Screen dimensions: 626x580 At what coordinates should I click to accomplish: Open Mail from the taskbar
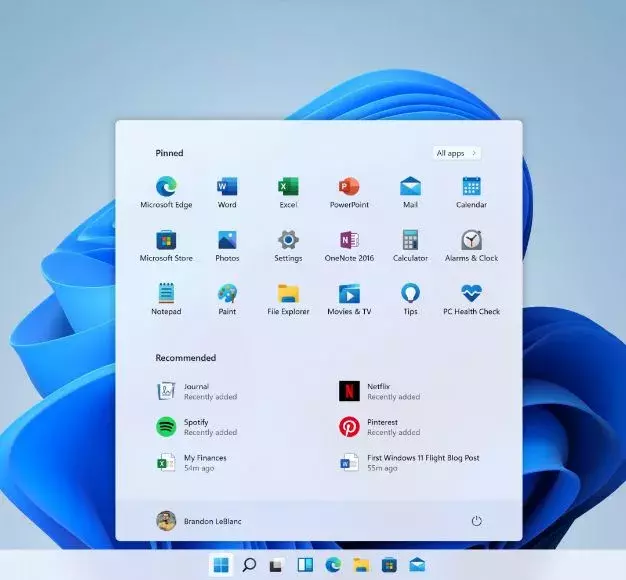pyautogui.click(x=417, y=565)
